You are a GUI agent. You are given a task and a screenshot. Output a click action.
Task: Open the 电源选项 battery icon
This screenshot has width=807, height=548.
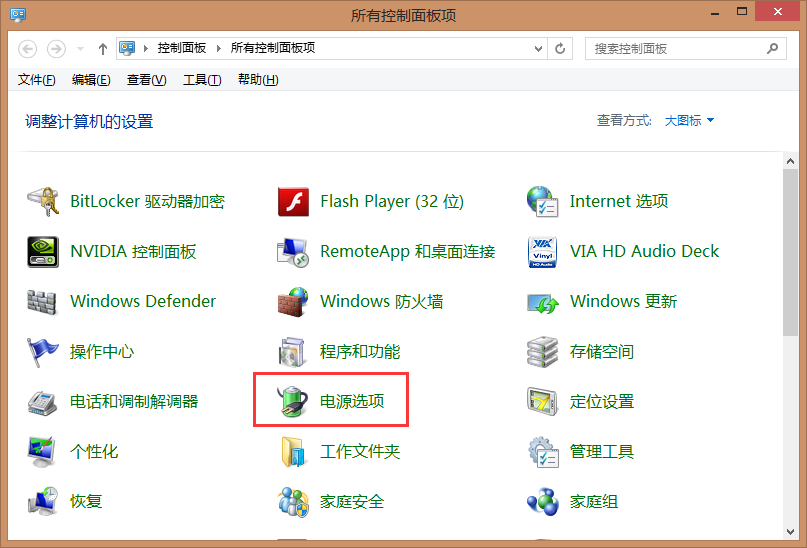pos(292,401)
